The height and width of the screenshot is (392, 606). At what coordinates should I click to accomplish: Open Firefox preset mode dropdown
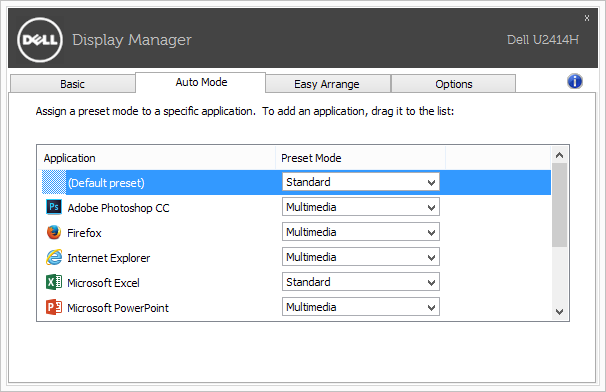click(361, 232)
